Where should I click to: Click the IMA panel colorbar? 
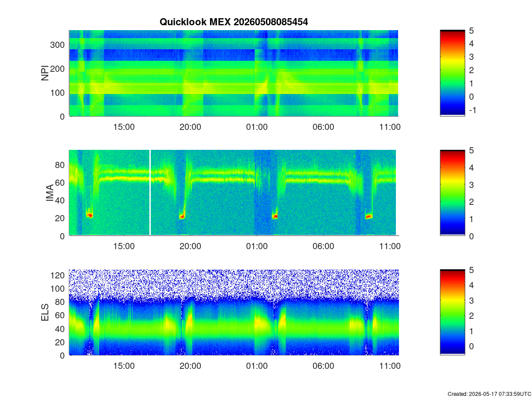click(452, 192)
